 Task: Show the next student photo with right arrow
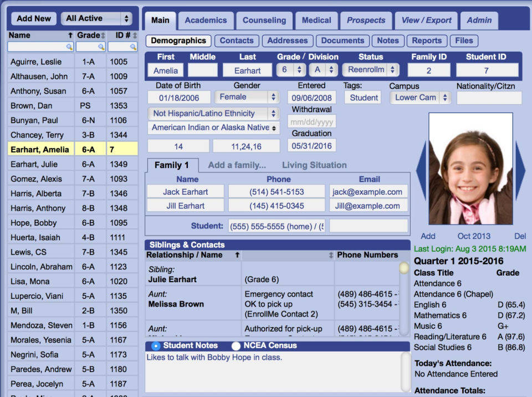(520, 170)
